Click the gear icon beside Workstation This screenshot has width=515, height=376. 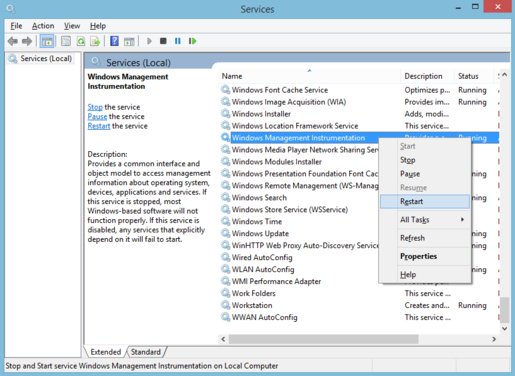pos(226,305)
